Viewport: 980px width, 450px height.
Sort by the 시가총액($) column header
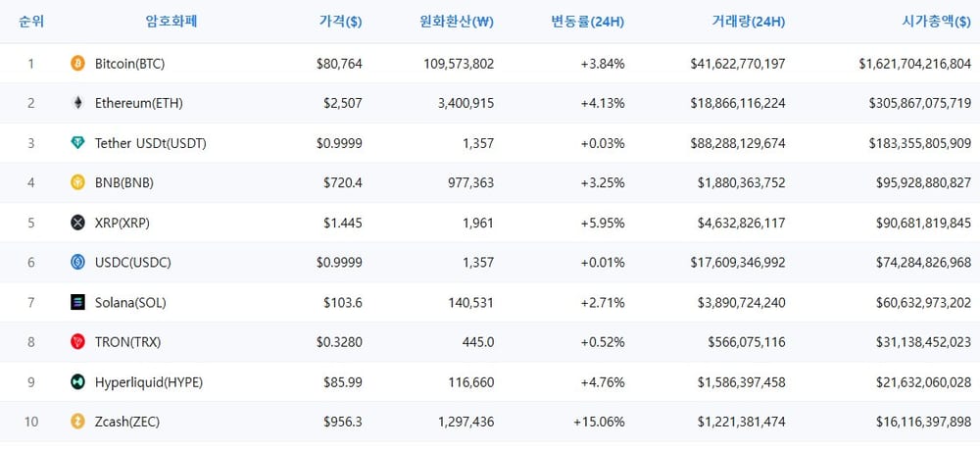tap(936, 22)
